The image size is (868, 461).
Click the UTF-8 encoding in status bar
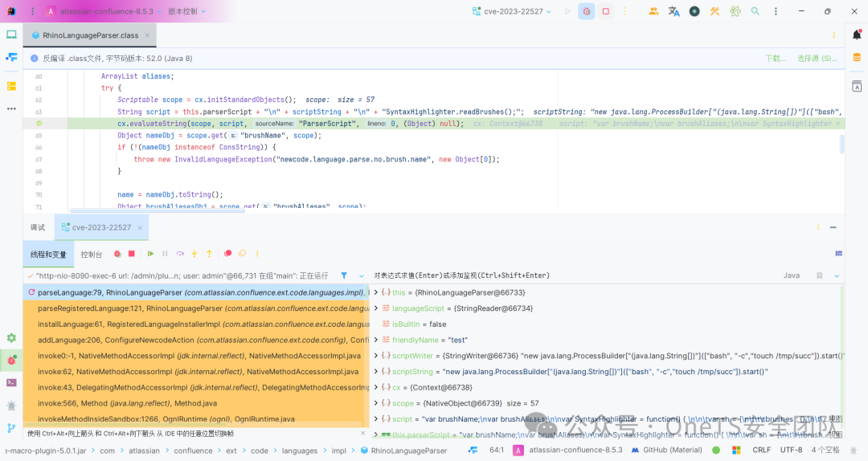[x=791, y=450]
